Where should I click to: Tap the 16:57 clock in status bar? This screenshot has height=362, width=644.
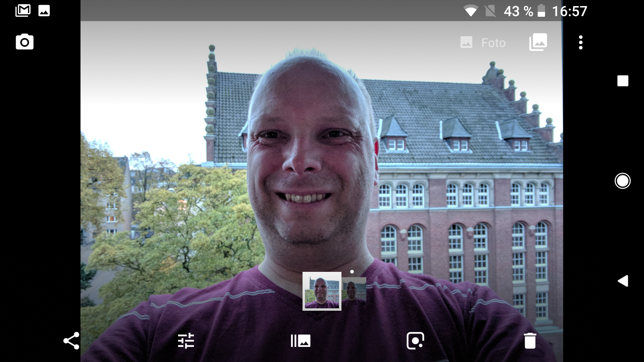(x=570, y=11)
